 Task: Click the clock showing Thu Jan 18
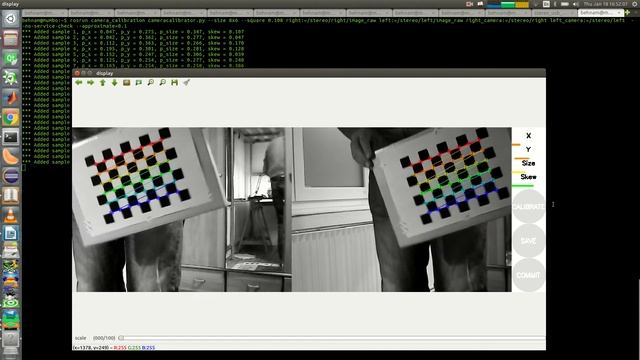pos(606,4)
